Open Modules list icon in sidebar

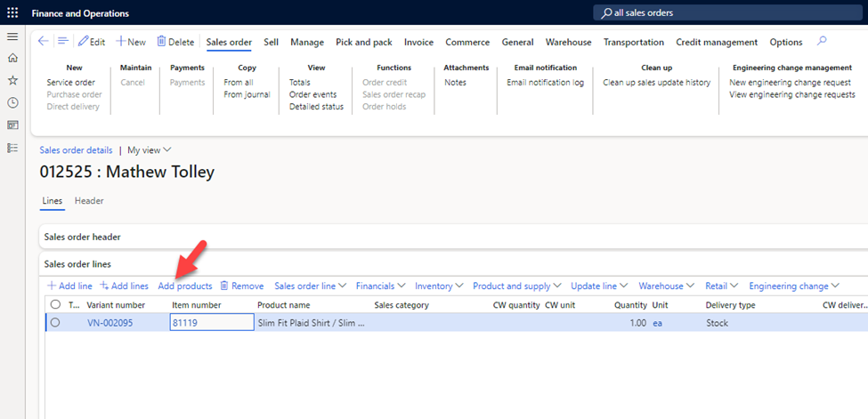tap(12, 148)
